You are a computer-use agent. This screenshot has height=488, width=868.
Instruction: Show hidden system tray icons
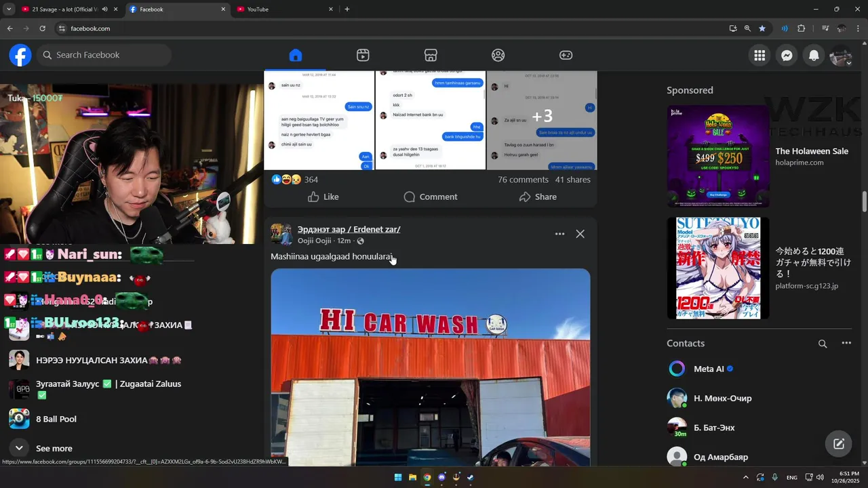pyautogui.click(x=746, y=477)
